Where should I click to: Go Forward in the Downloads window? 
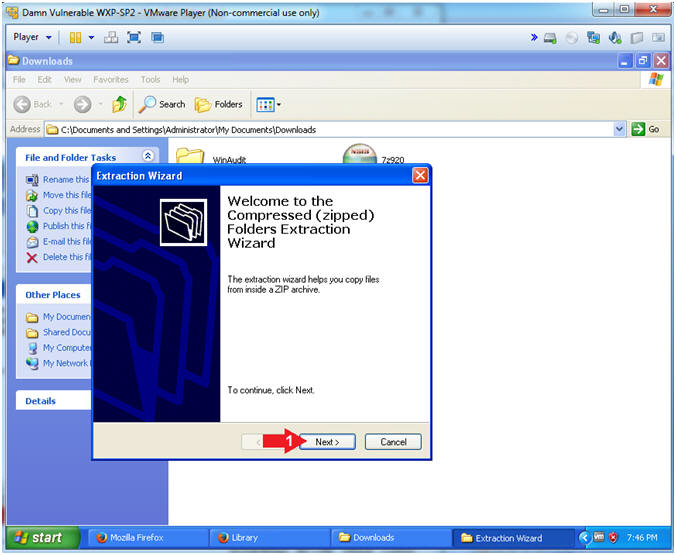[x=82, y=104]
